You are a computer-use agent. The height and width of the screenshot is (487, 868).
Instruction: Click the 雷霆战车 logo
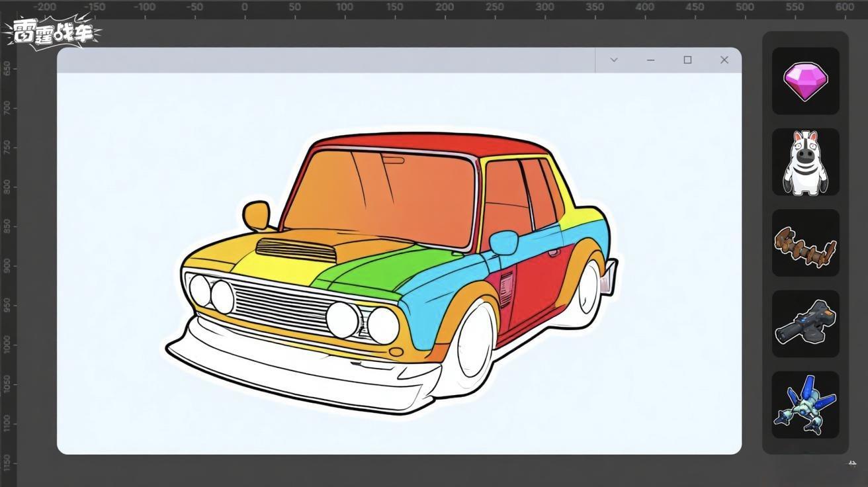tap(53, 31)
